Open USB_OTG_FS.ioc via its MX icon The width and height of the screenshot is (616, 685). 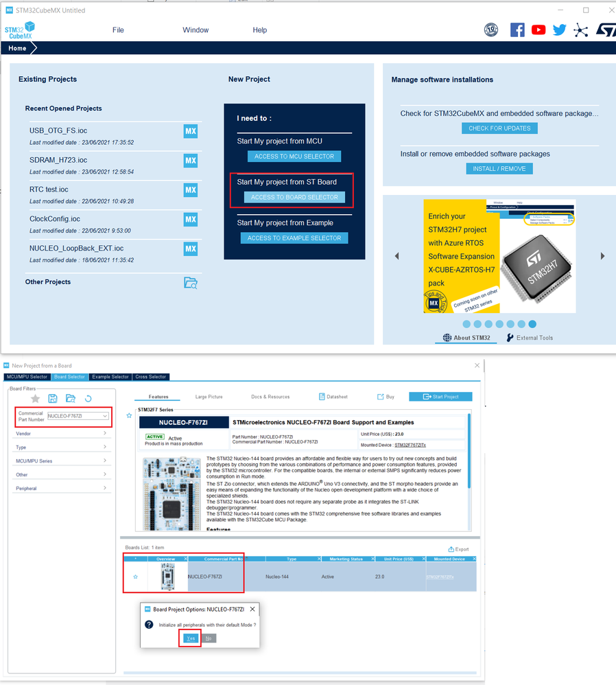pyautogui.click(x=190, y=131)
